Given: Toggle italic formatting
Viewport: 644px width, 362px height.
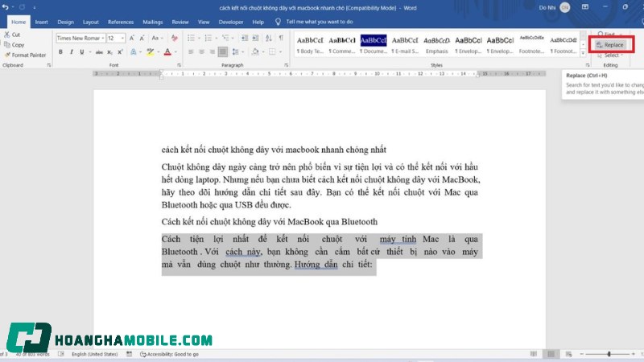Looking at the screenshot, I should coord(72,52).
